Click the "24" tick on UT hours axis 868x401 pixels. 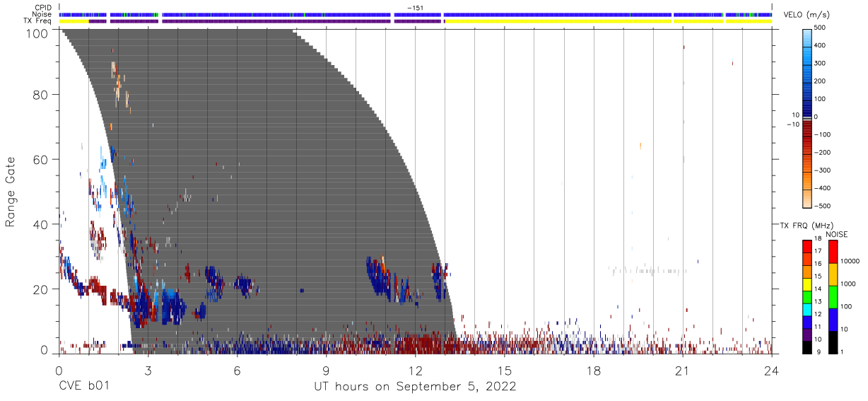coord(771,369)
